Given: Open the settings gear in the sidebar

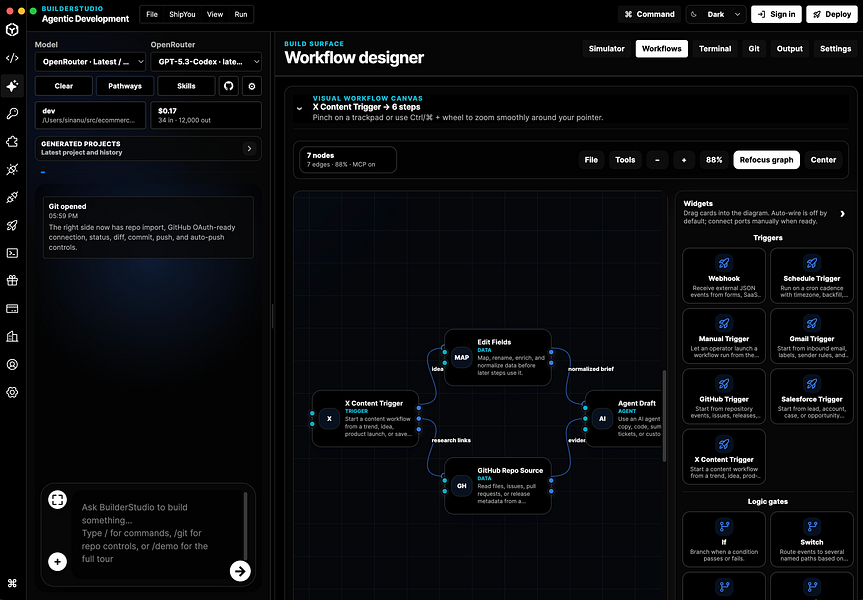Looking at the screenshot, I should [12, 392].
